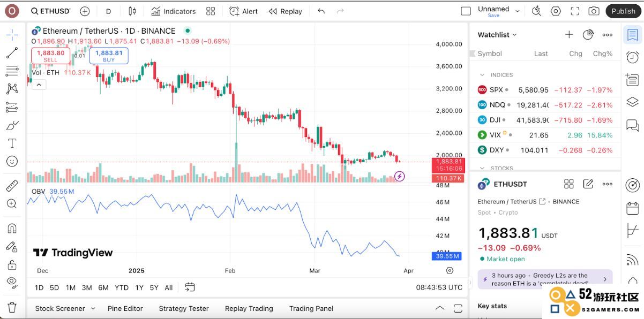This screenshot has width=644, height=319.
Task: Switch to the Pine Editor tab
Action: [x=125, y=308]
